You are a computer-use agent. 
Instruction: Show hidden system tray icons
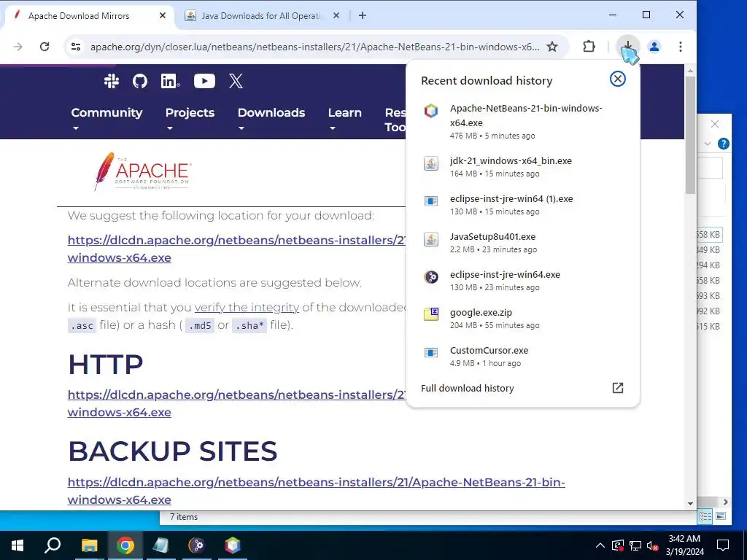tap(600, 545)
